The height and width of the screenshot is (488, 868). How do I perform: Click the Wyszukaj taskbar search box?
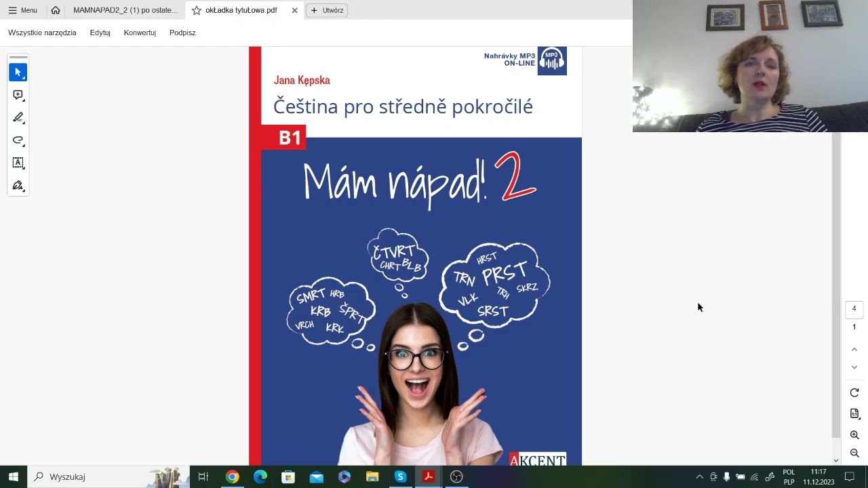tap(108, 476)
